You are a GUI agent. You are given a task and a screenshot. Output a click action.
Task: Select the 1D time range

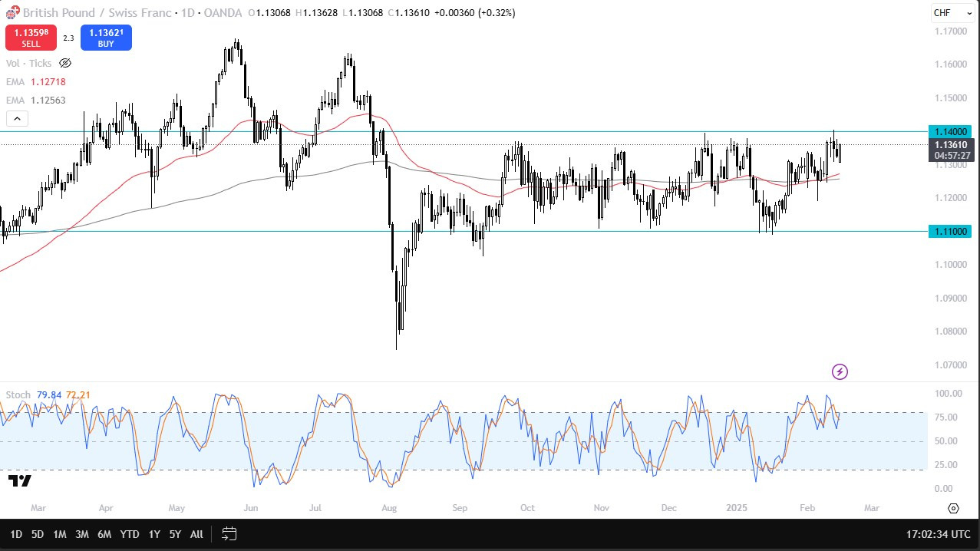click(16, 534)
